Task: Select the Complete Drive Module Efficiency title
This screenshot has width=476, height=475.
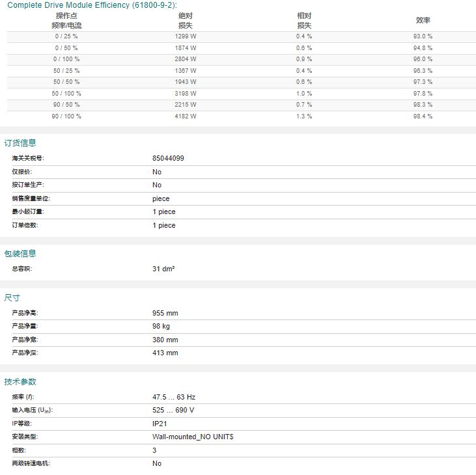Action: coord(92,5)
